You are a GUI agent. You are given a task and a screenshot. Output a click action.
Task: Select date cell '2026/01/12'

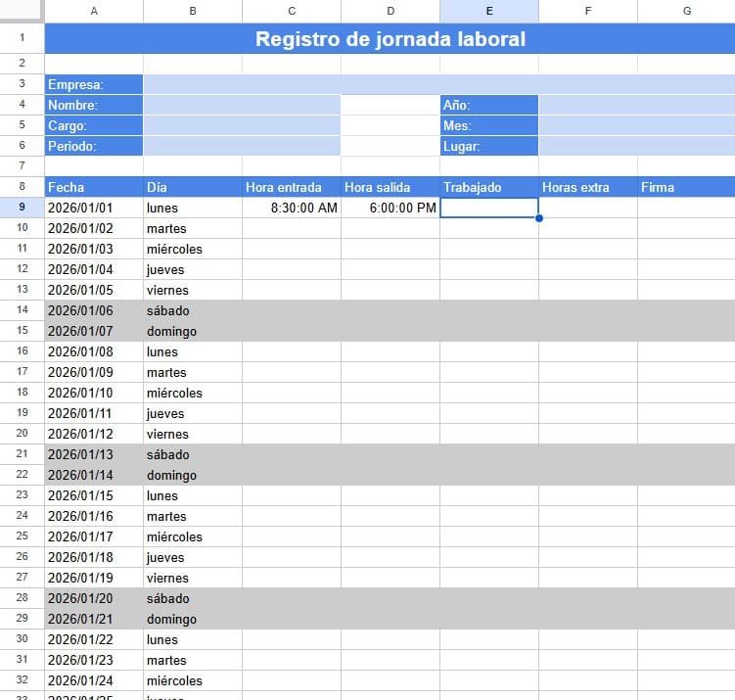pyautogui.click(x=94, y=434)
